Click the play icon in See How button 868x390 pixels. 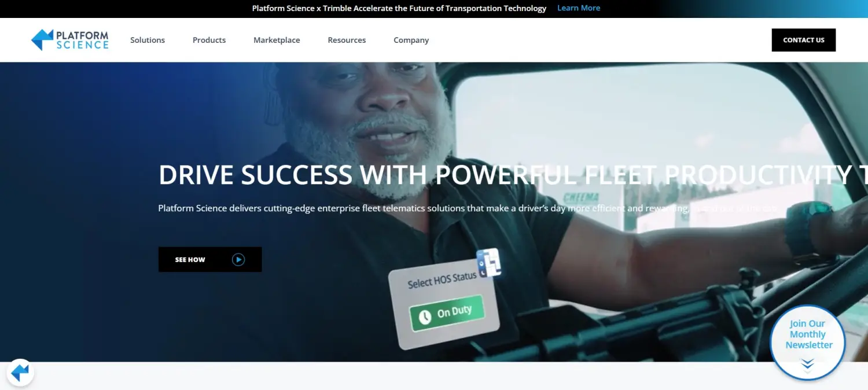click(x=238, y=259)
